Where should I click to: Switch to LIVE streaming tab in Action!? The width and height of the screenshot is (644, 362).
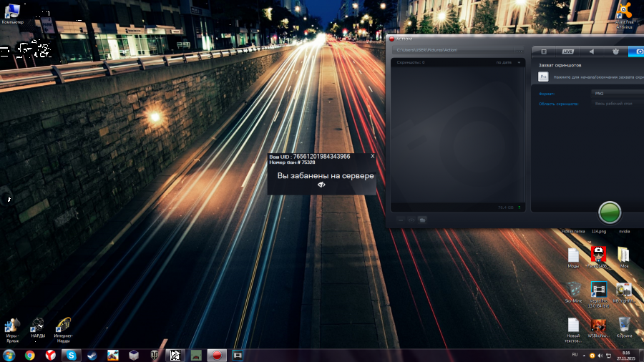tap(567, 52)
